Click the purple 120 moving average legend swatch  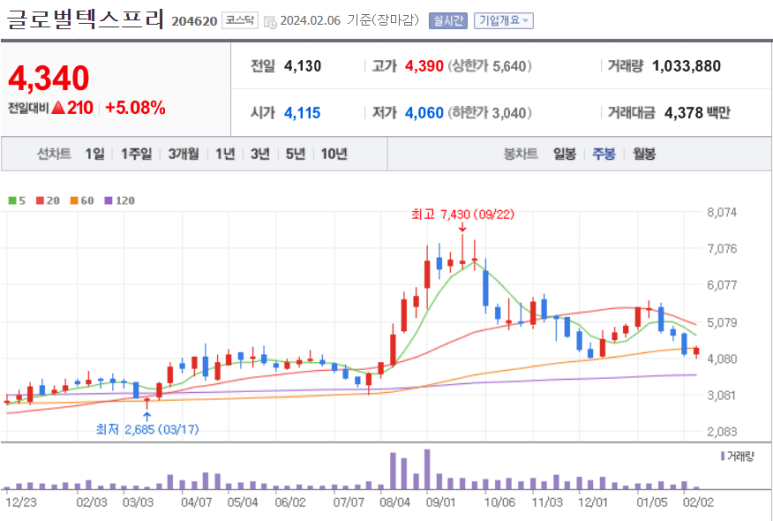[x=108, y=201]
